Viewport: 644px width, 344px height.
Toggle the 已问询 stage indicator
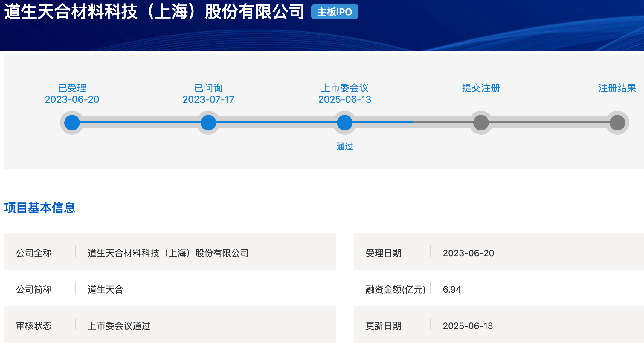208,122
